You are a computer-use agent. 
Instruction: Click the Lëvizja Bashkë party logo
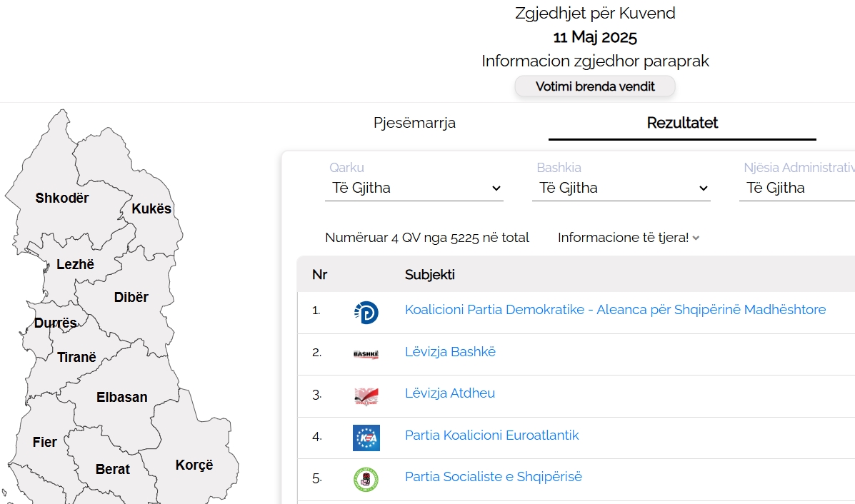[x=366, y=353]
